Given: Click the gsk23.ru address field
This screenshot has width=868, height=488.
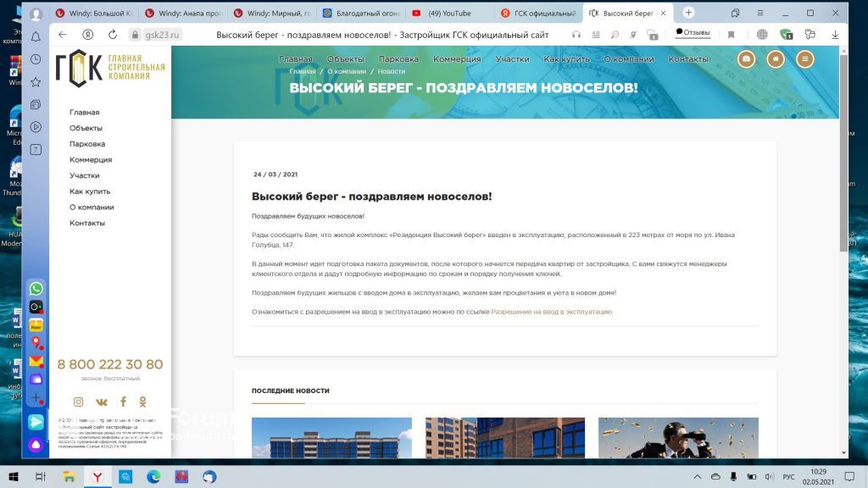Looking at the screenshot, I should (163, 35).
